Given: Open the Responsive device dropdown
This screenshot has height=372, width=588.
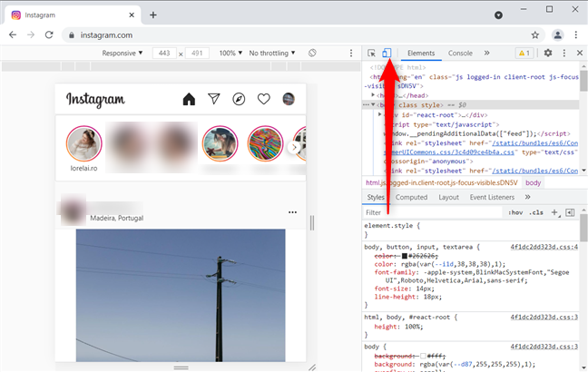Looking at the screenshot, I should [122, 54].
